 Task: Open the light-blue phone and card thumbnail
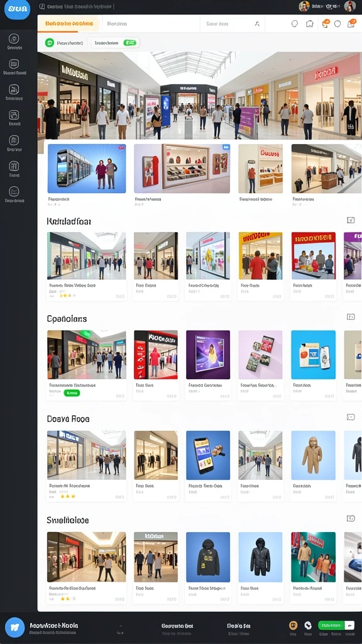point(313,355)
